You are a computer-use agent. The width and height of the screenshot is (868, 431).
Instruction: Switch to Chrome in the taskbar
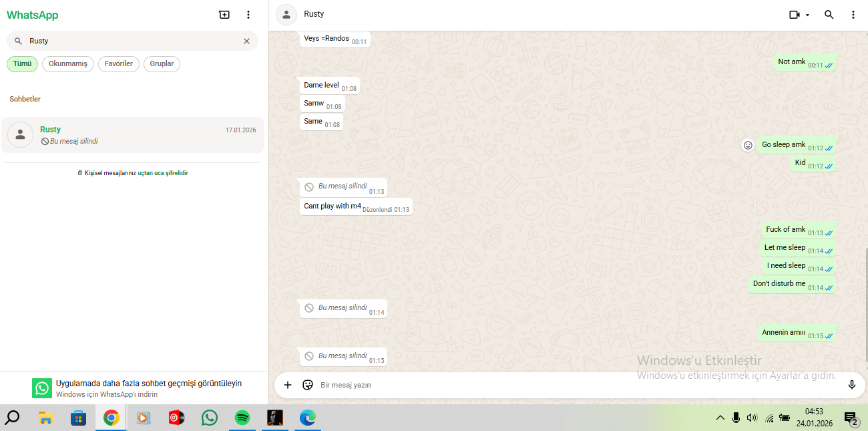coord(111,418)
